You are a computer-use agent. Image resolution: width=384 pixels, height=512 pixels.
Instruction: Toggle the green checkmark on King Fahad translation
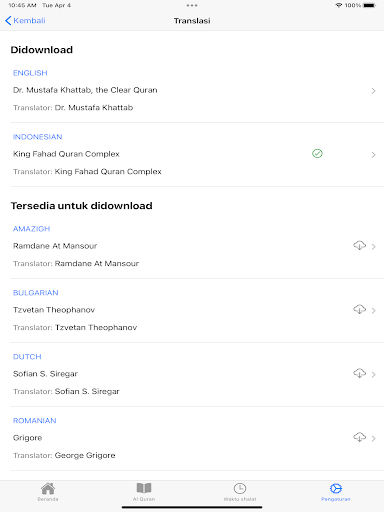[x=317, y=154]
